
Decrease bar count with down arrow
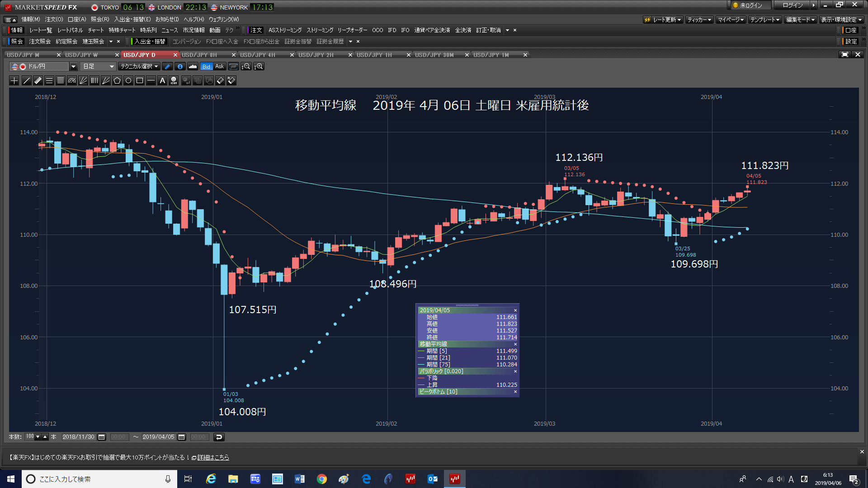(38, 437)
